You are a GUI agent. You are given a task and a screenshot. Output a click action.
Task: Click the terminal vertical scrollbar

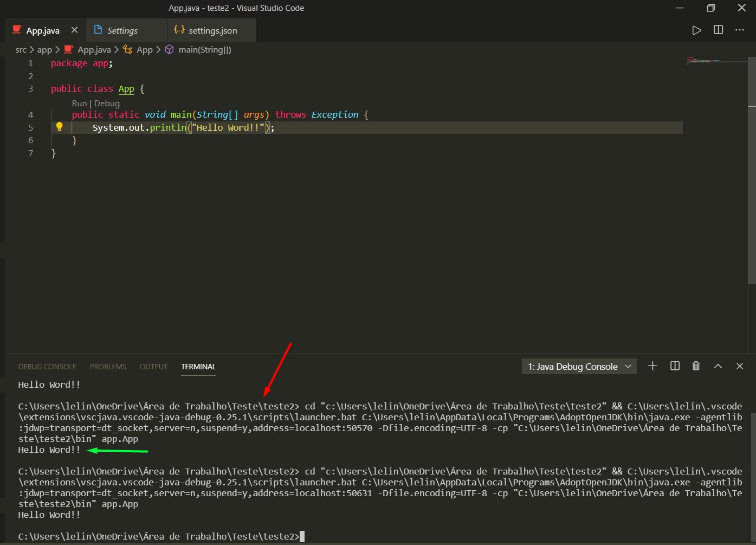pyautogui.click(x=753, y=477)
